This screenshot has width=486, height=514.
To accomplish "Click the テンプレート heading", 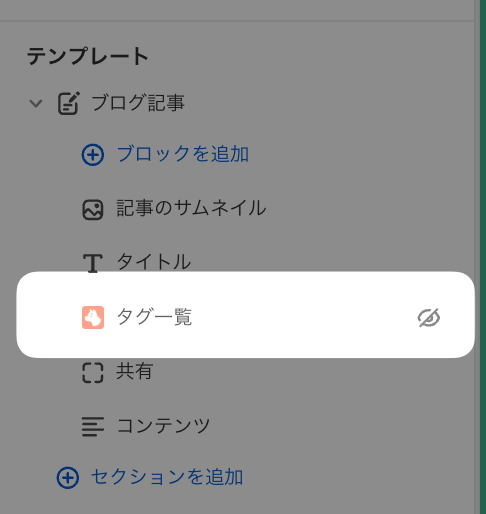I will (88, 56).
